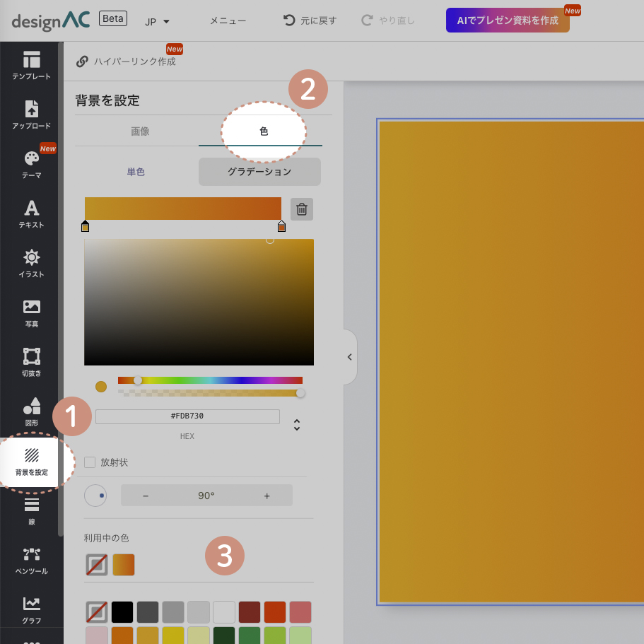Image resolution: width=644 pixels, height=644 pixels.
Task: Collapse the side panel with arrow handle
Action: [x=349, y=357]
